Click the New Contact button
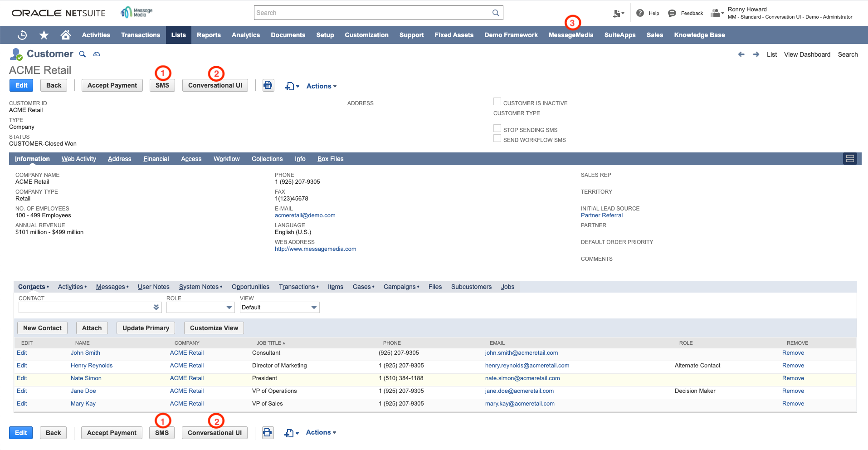This screenshot has height=450, width=868. [x=42, y=328]
